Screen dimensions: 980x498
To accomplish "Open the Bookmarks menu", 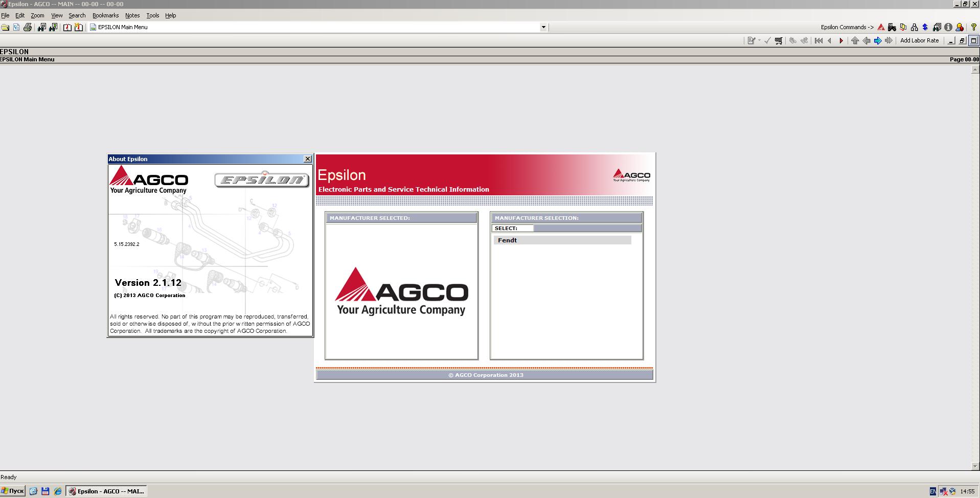I will tap(105, 15).
